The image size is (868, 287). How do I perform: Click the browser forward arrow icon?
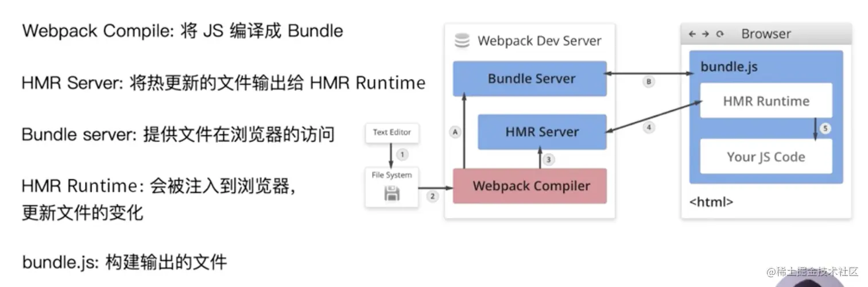point(706,34)
